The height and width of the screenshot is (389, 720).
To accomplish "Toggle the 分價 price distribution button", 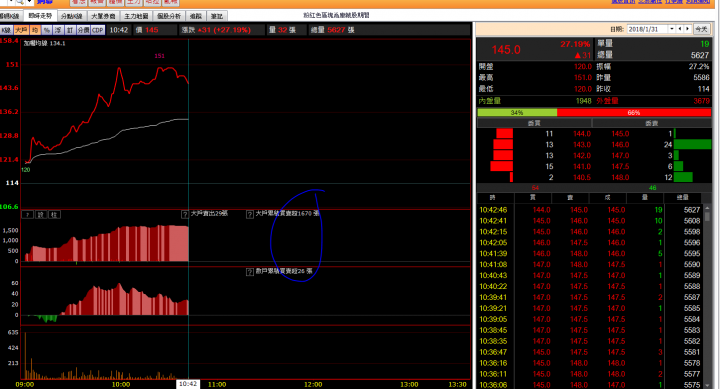I will 83,30.
